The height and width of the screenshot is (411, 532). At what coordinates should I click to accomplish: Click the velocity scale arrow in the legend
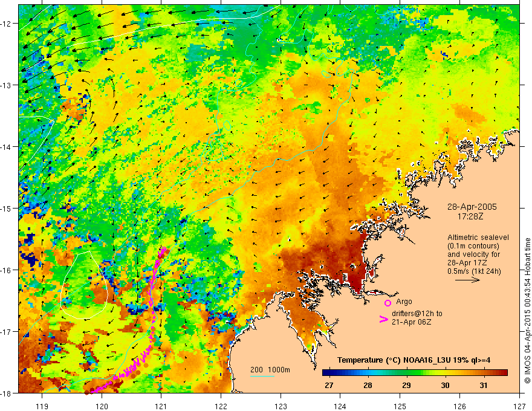pos(467,280)
